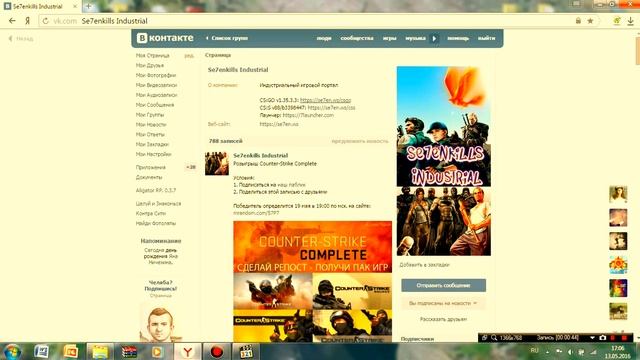
Task: Open 'Мои Видеозаписи' in the left sidebar
Action: coord(156,85)
